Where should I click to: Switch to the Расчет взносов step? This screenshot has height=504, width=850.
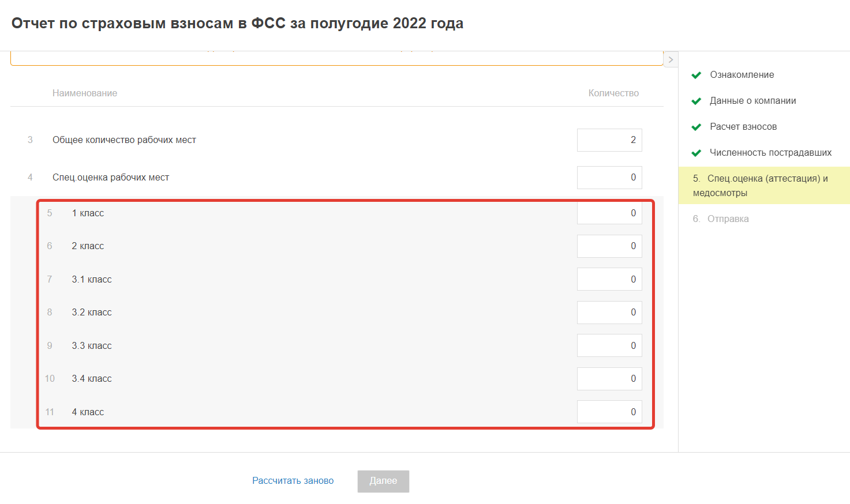[743, 127]
